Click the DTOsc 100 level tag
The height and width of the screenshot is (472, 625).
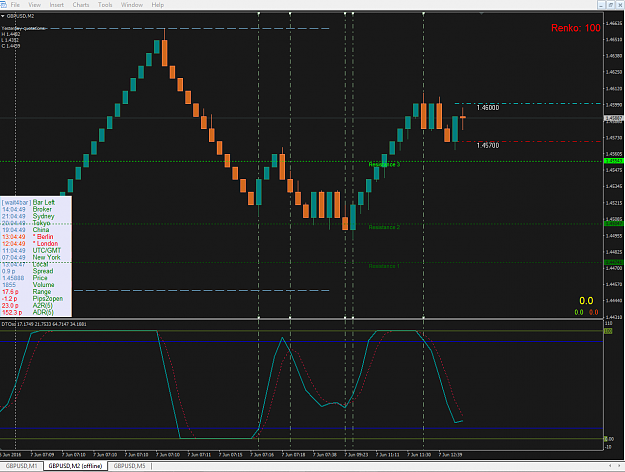click(x=609, y=331)
